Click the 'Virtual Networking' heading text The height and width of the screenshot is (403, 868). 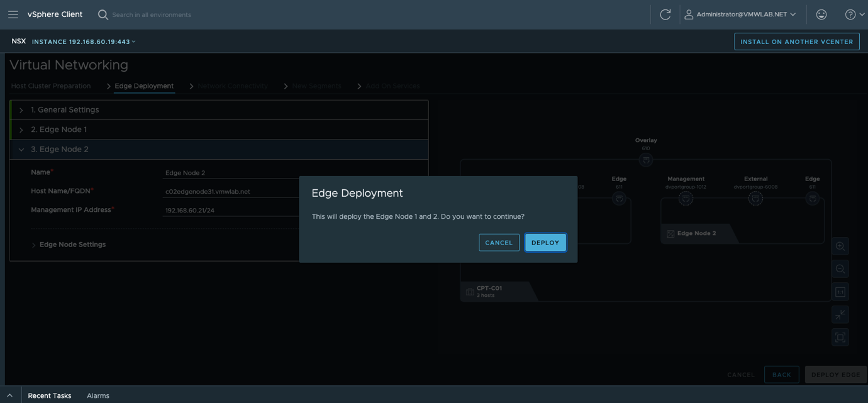69,65
